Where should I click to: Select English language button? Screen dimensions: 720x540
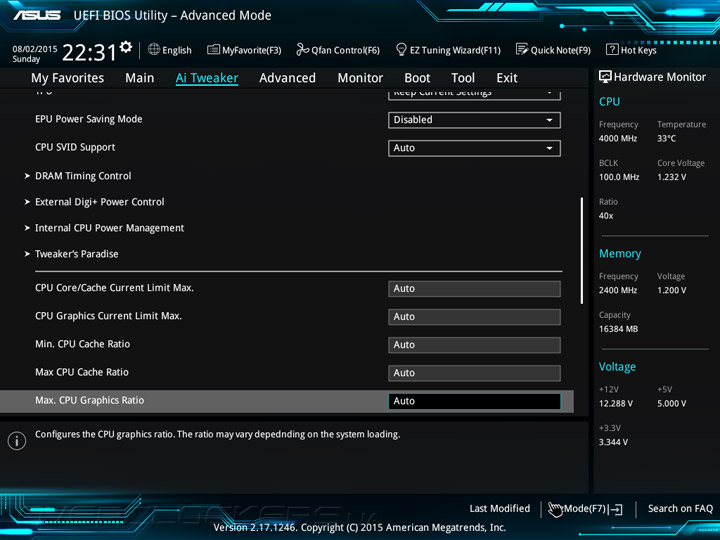pyautogui.click(x=170, y=50)
